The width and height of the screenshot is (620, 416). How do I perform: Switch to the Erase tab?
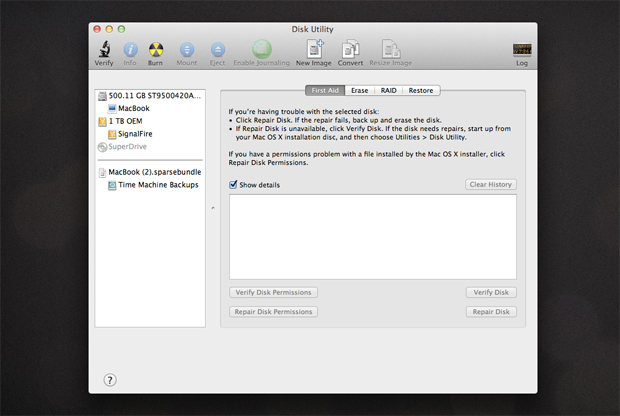(x=359, y=90)
